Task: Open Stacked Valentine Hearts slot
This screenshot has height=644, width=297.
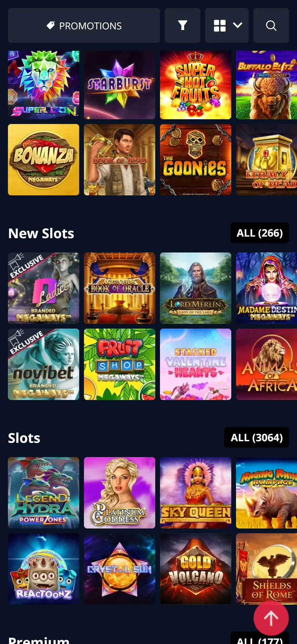Action: 196,364
